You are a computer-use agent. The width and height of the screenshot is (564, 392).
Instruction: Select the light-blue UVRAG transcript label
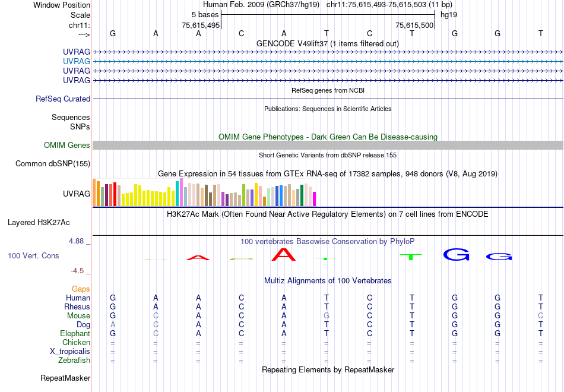coord(76,61)
